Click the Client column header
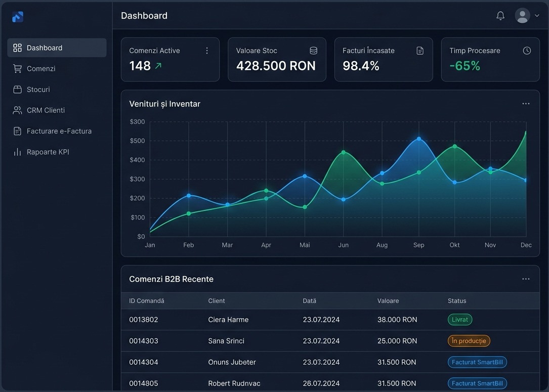 (x=217, y=300)
